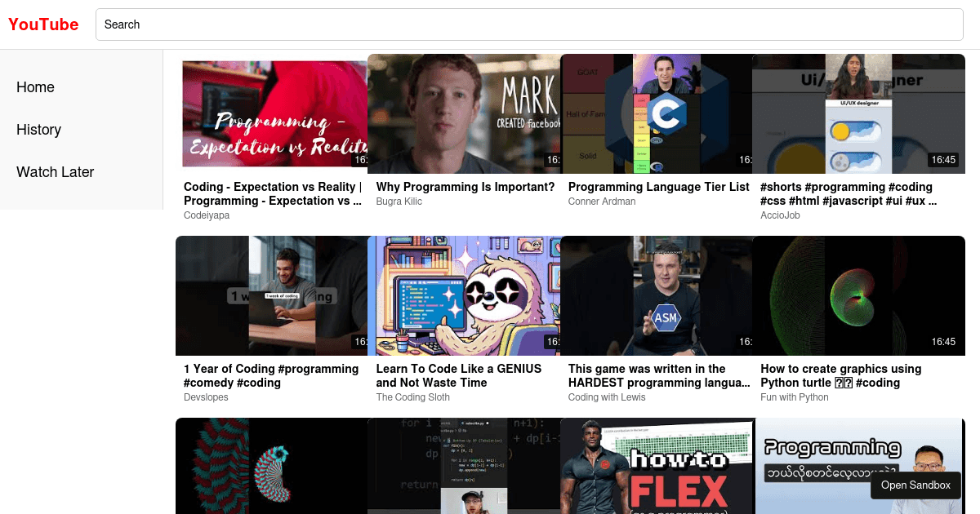Open the 'how to FLEX' video thumbnail
The height and width of the screenshot is (514, 980).
click(657, 467)
